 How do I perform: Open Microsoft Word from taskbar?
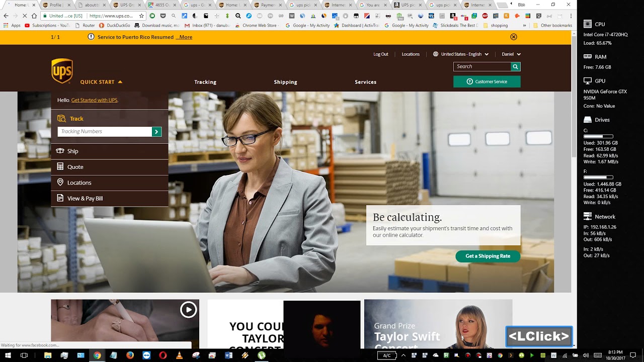[228, 355]
